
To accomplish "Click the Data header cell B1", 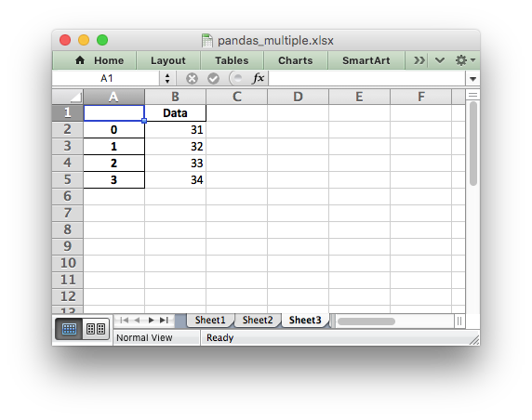I will point(175,112).
